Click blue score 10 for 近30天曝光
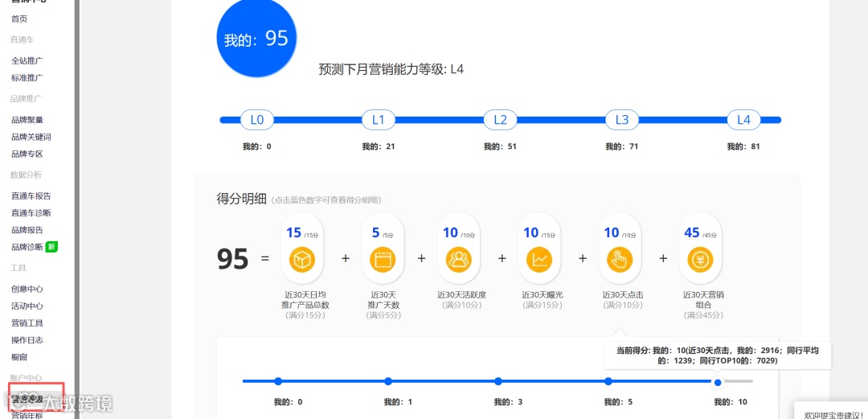The height and width of the screenshot is (419, 868). [x=531, y=232]
